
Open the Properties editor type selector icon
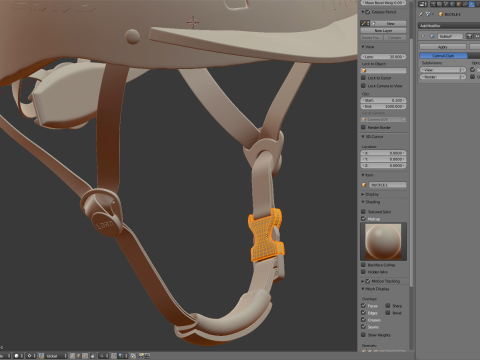coord(423,4)
